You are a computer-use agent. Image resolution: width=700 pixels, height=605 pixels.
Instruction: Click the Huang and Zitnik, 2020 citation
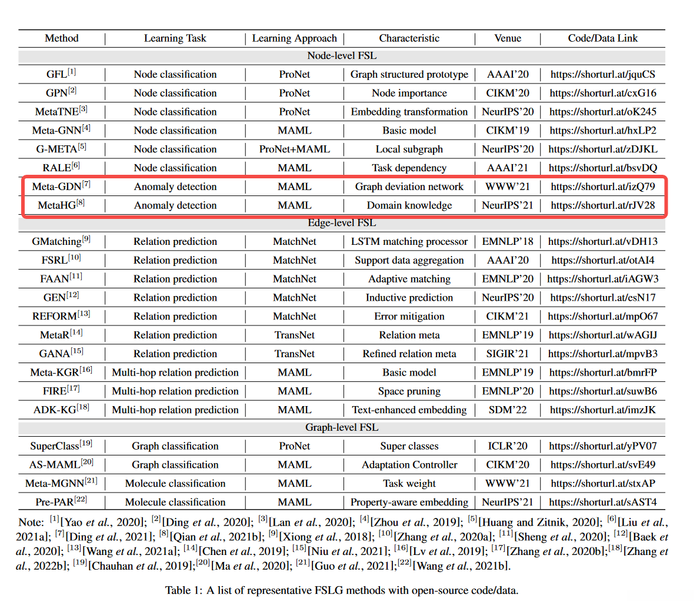click(541, 523)
